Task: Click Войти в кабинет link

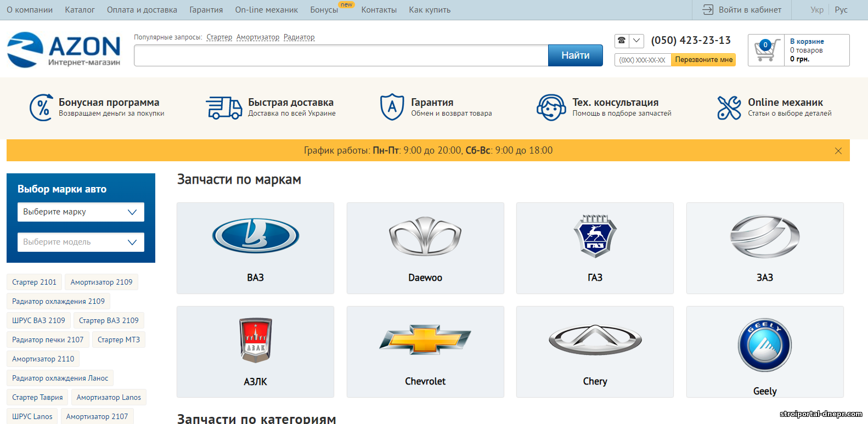Action: click(x=750, y=10)
